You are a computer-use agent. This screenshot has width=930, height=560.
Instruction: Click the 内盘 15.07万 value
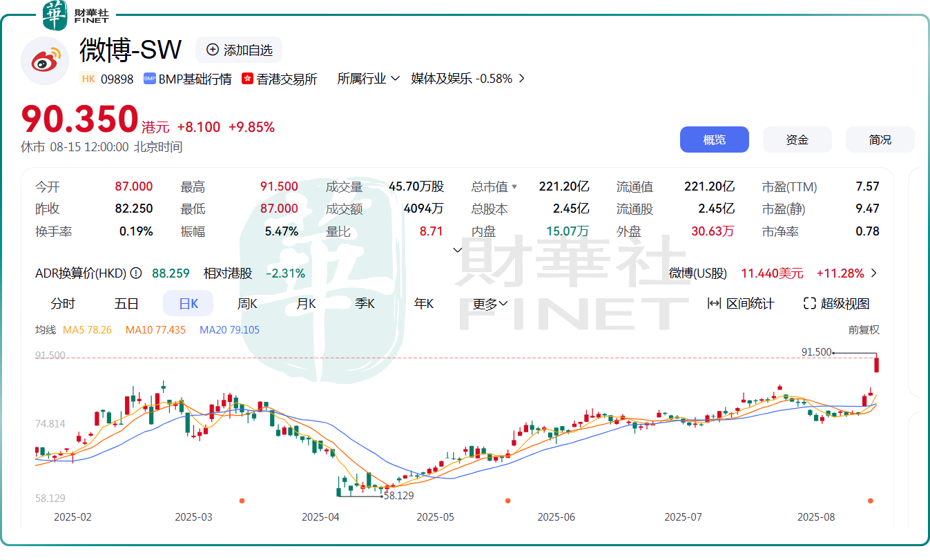568,231
